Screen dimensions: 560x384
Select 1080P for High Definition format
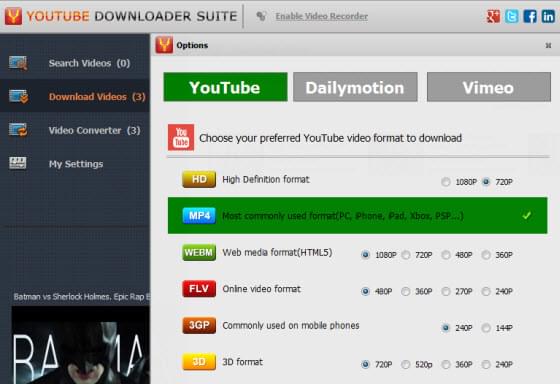[445, 182]
